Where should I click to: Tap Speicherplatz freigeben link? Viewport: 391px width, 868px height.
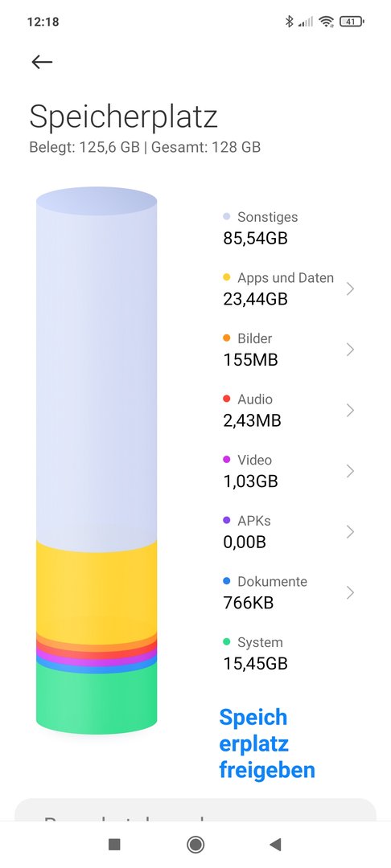267,743
